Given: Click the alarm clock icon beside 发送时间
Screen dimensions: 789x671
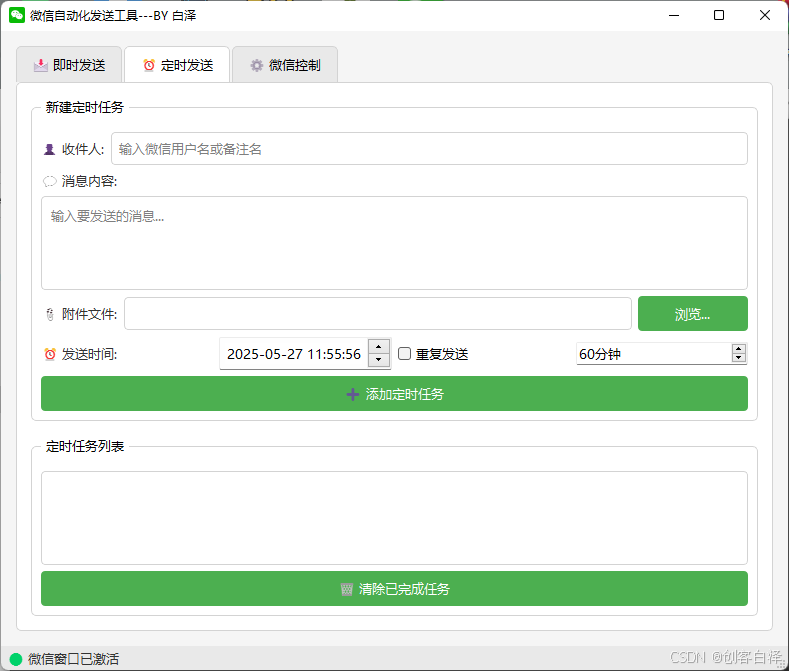Looking at the screenshot, I should (50, 354).
